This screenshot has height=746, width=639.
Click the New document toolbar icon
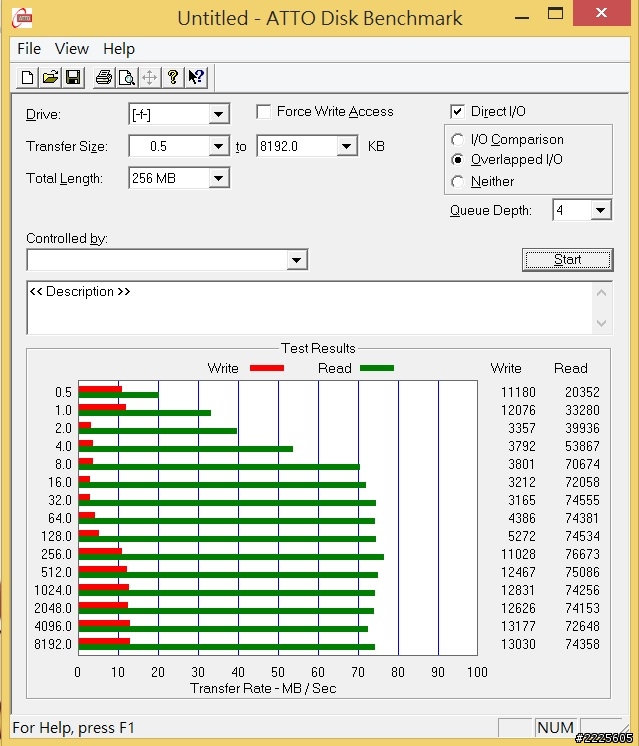(x=28, y=77)
